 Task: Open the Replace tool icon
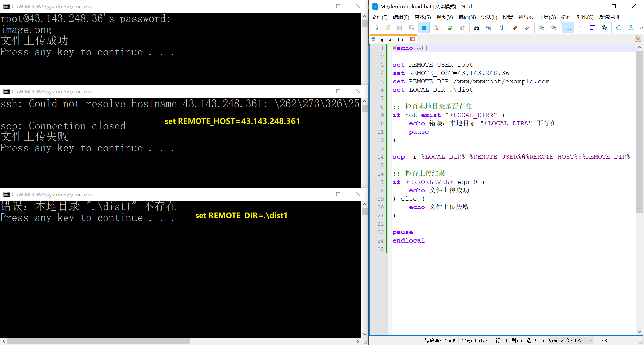[488, 28]
